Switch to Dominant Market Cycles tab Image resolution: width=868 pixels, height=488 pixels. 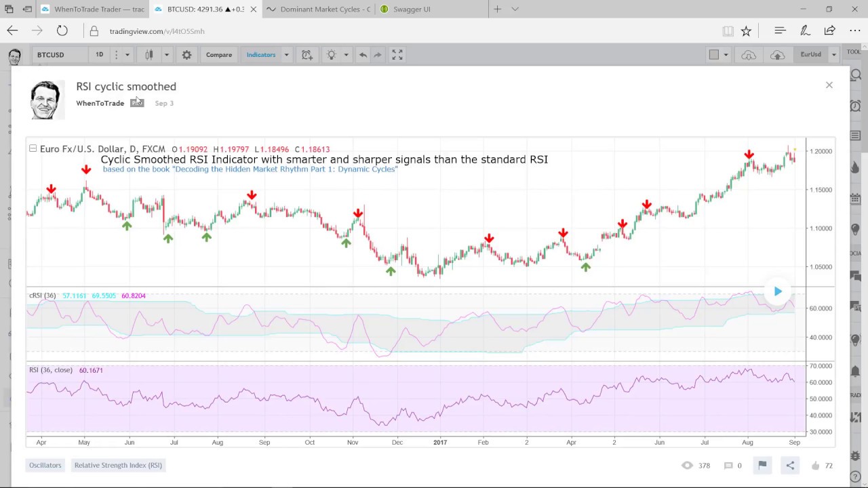pyautogui.click(x=318, y=9)
